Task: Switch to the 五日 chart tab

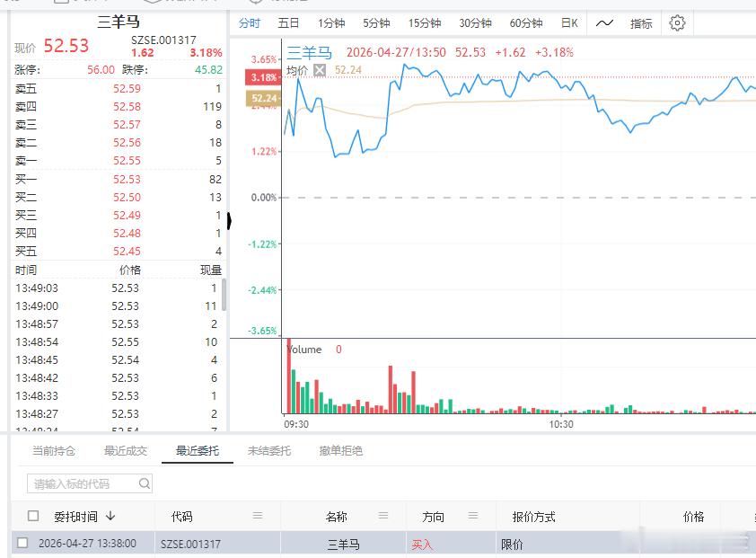Action: (x=288, y=23)
